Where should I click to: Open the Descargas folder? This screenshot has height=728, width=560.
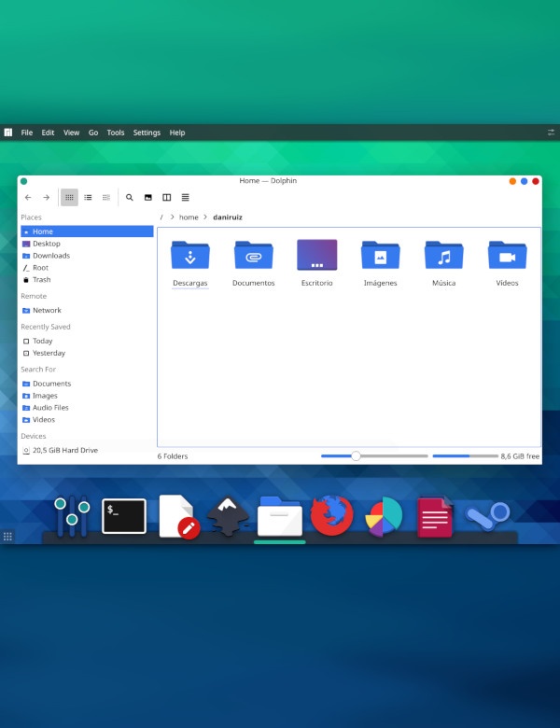click(189, 263)
